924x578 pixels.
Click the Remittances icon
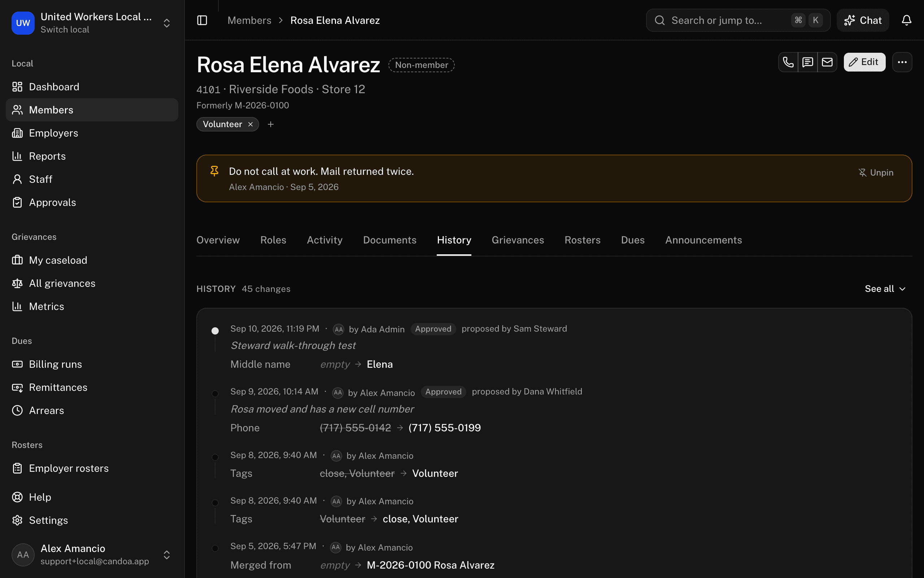point(17,387)
